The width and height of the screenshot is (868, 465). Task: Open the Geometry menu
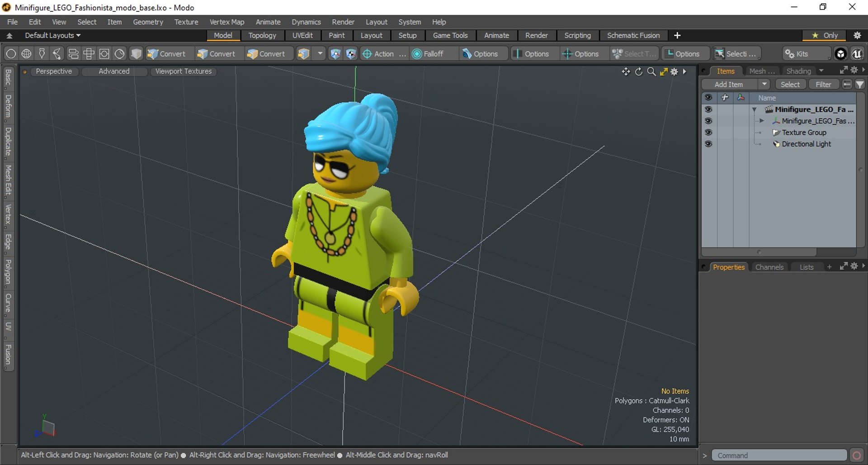(148, 22)
